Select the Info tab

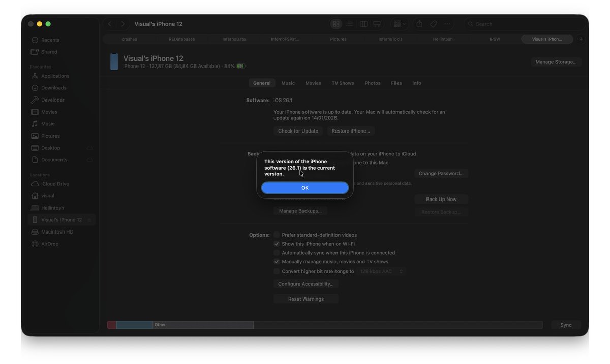pos(417,83)
